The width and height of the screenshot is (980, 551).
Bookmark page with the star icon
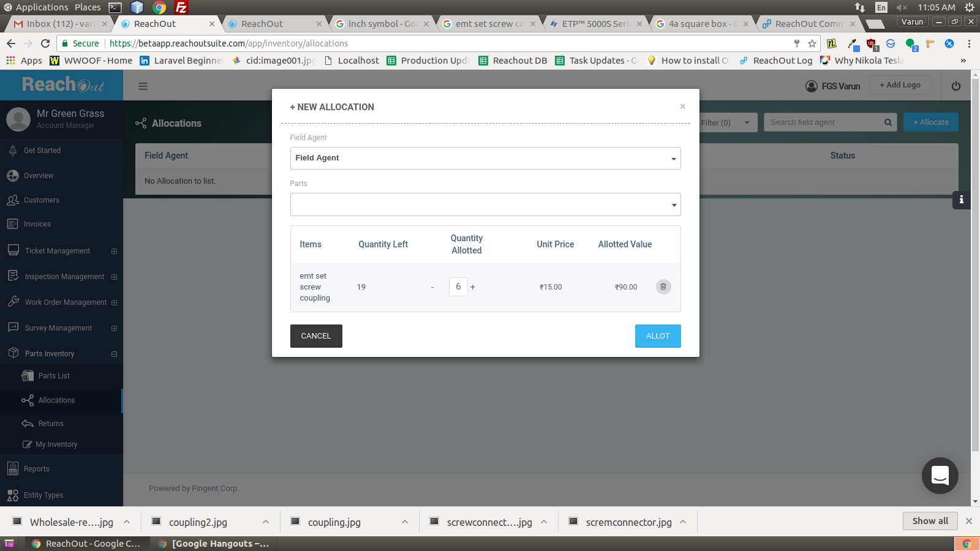pos(812,43)
